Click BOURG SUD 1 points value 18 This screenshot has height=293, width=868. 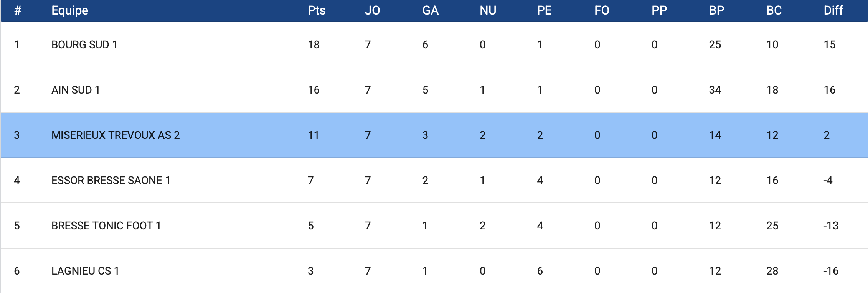[314, 45]
